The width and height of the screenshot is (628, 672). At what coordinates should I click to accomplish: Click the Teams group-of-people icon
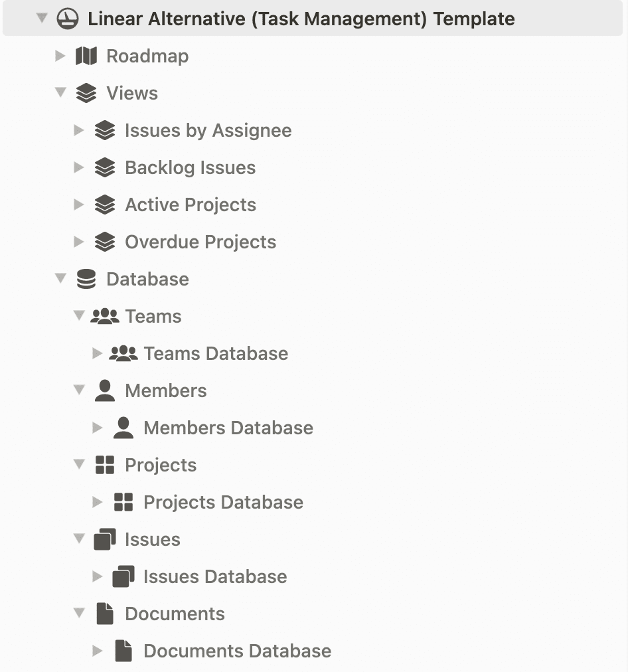point(104,316)
